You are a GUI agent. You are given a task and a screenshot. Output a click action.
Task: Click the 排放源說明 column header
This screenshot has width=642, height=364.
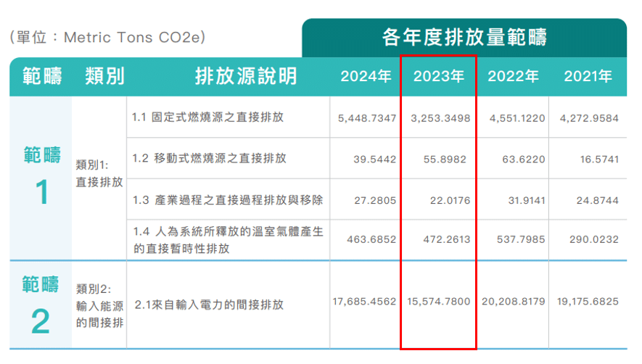(246, 76)
